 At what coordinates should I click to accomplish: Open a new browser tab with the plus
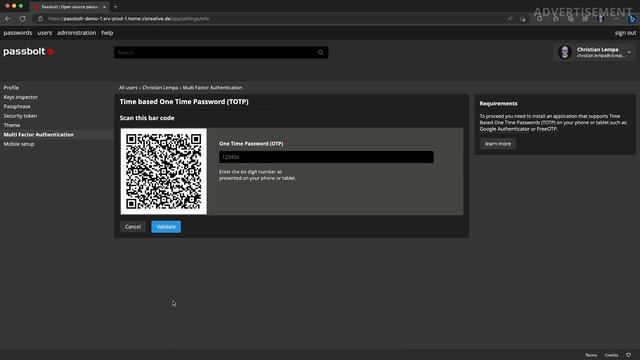coord(116,7)
